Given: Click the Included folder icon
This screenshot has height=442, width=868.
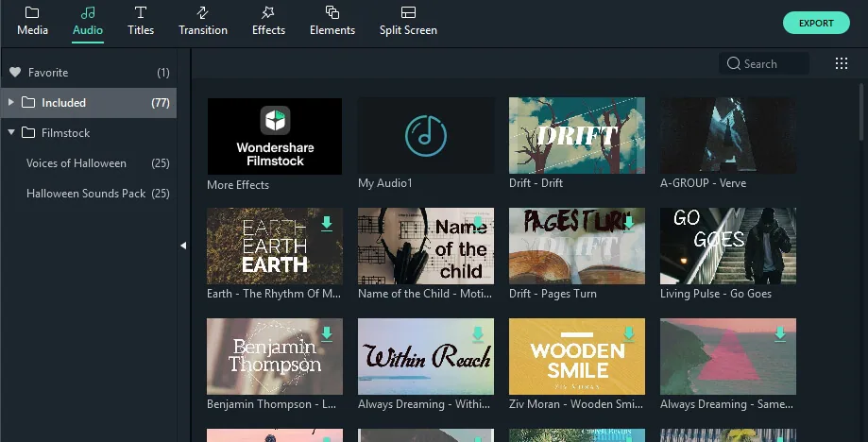Looking at the screenshot, I should (x=28, y=102).
